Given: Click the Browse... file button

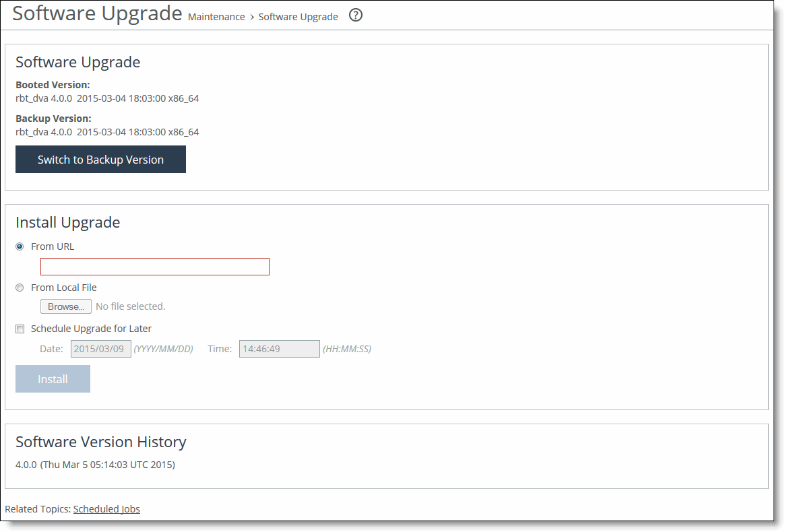Looking at the screenshot, I should [65, 306].
